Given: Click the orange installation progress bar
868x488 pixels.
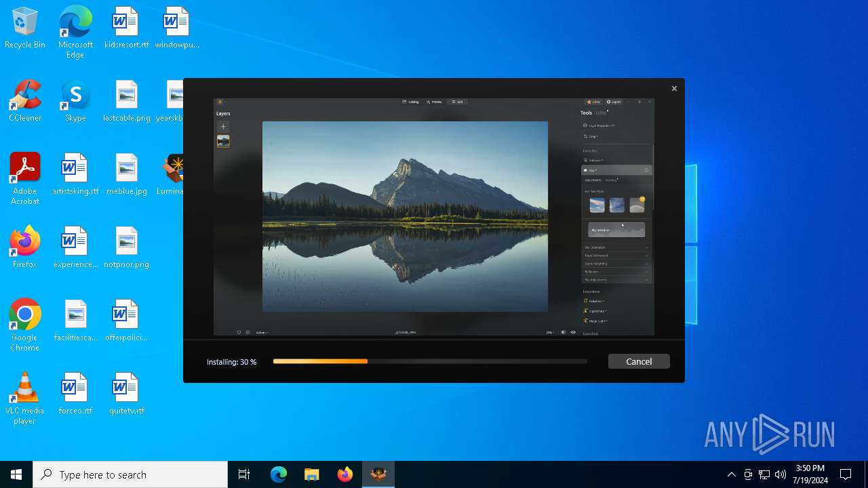Looking at the screenshot, I should (x=320, y=361).
